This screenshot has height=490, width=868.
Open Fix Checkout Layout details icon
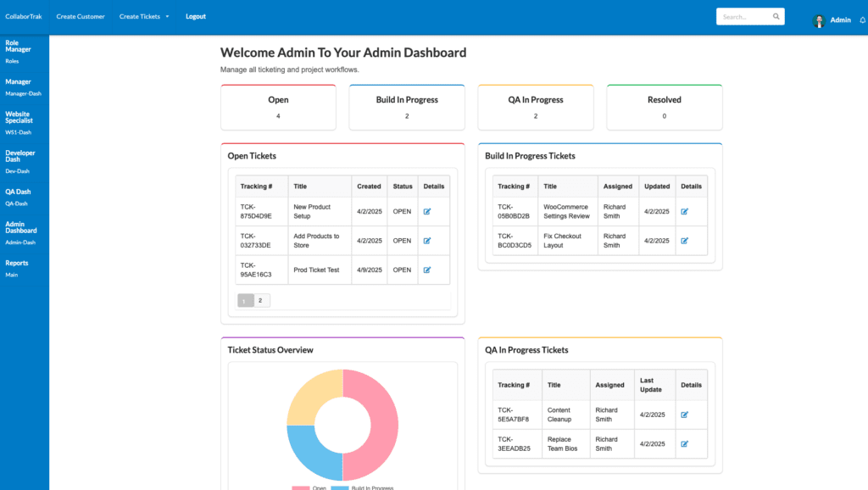[684, 241]
